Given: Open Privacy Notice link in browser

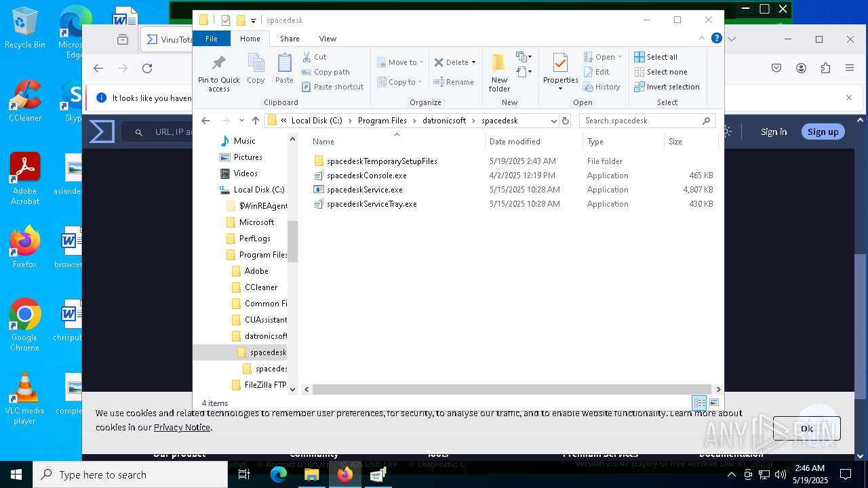Looking at the screenshot, I should (x=182, y=427).
